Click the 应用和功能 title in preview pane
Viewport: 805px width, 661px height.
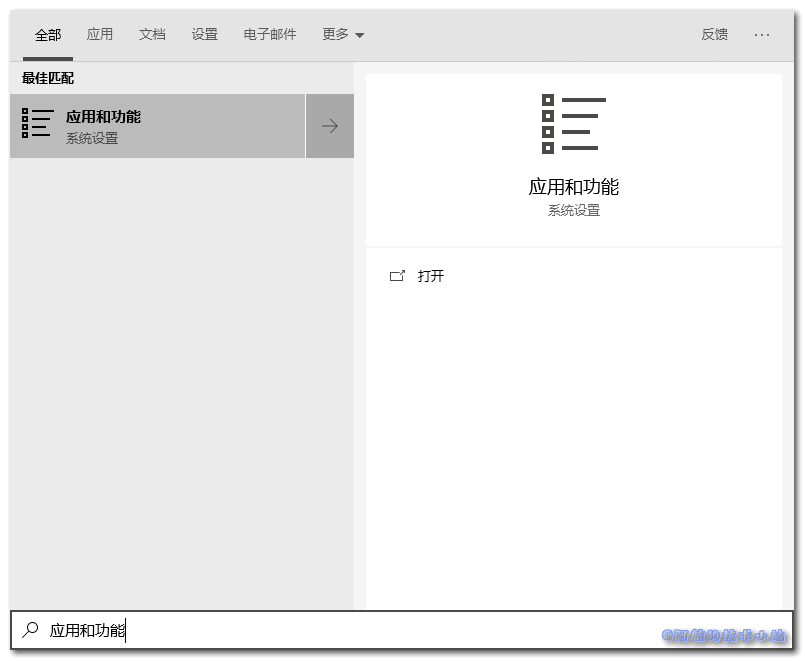pos(574,187)
